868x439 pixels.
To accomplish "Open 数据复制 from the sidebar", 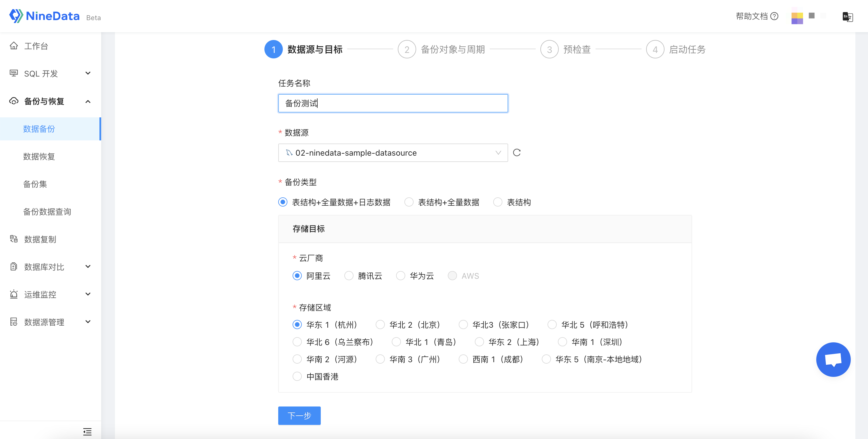I will click(x=41, y=239).
